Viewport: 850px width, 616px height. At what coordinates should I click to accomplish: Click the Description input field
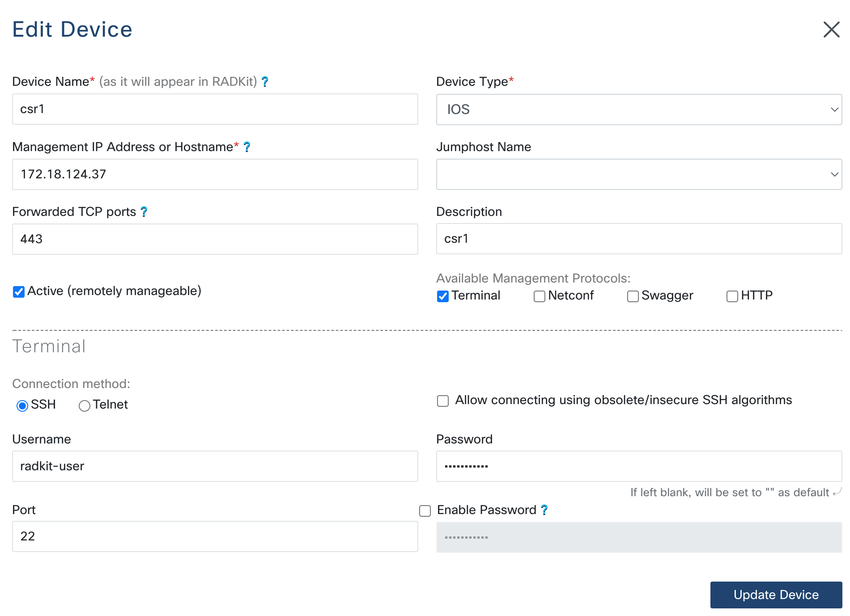639,239
